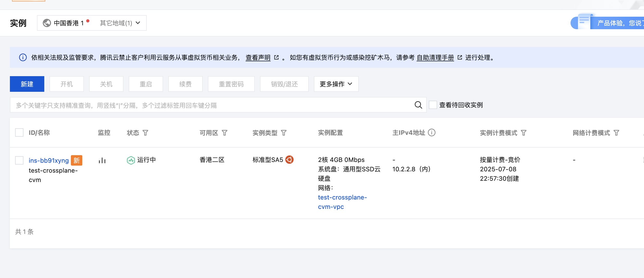Image resolution: width=644 pixels, height=278 pixels.
Task: Open the external link icon after 查看声明
Action: pyautogui.click(x=277, y=57)
